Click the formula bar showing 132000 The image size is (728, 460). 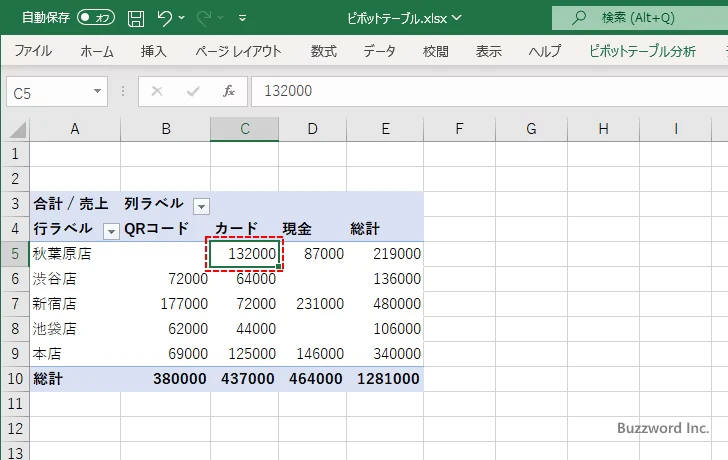(x=489, y=91)
